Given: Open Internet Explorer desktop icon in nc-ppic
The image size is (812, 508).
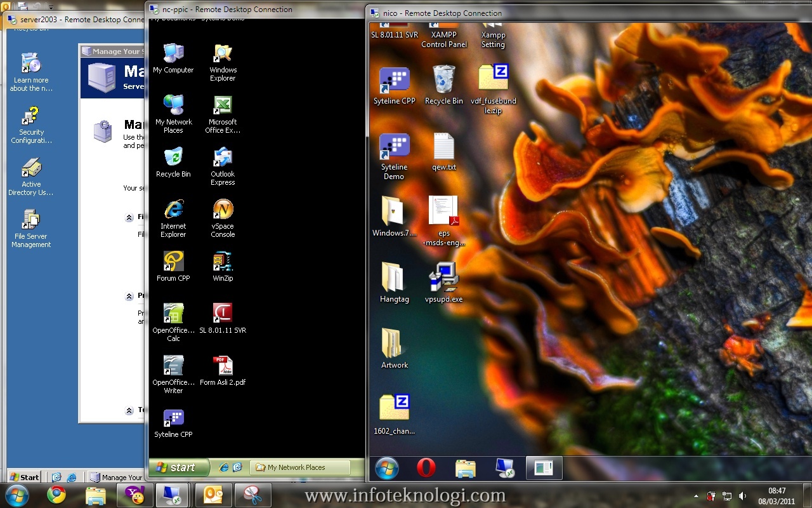Looking at the screenshot, I should (x=173, y=218).
